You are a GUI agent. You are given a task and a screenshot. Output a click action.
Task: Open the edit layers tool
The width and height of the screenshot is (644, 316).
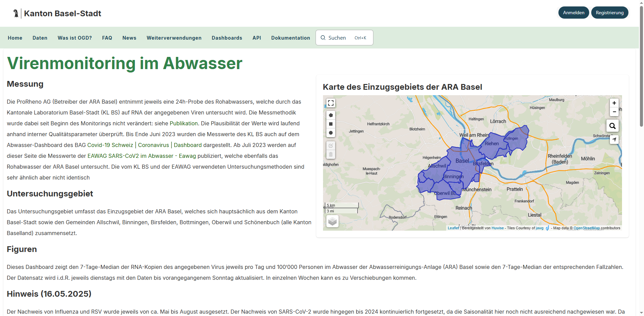coord(331,145)
